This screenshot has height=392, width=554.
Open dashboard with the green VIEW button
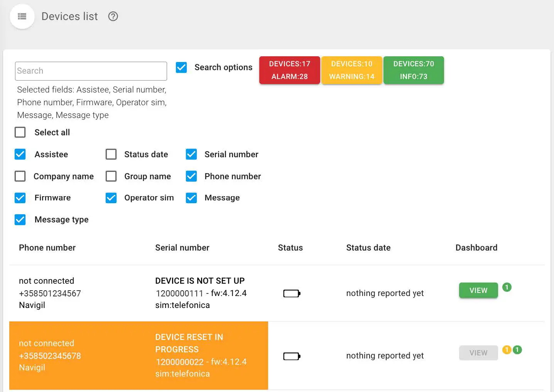point(478,291)
